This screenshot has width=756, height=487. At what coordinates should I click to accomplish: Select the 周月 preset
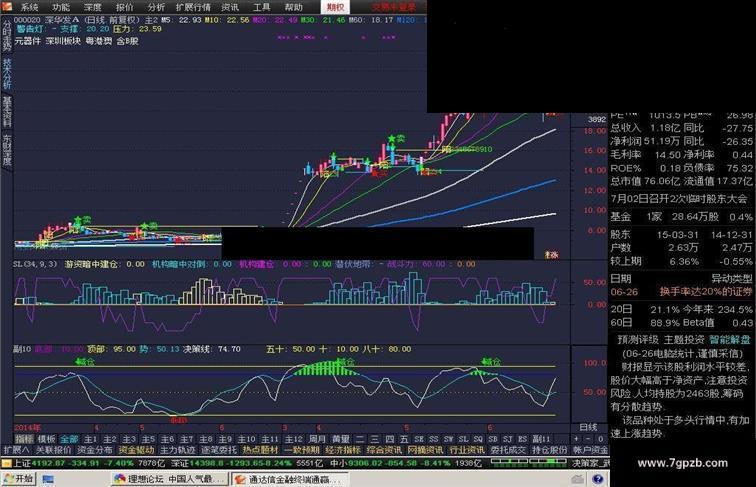coord(317,439)
